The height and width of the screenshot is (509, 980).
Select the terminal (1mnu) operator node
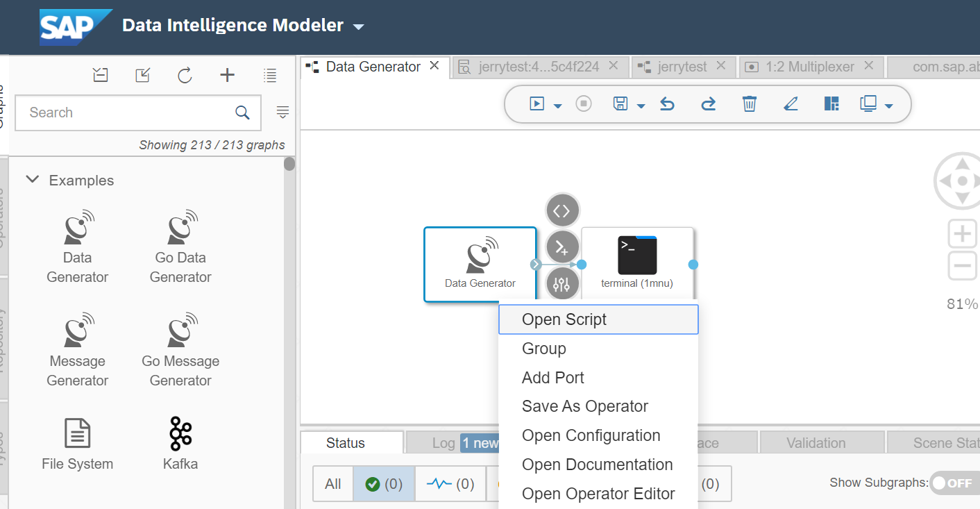click(x=637, y=265)
